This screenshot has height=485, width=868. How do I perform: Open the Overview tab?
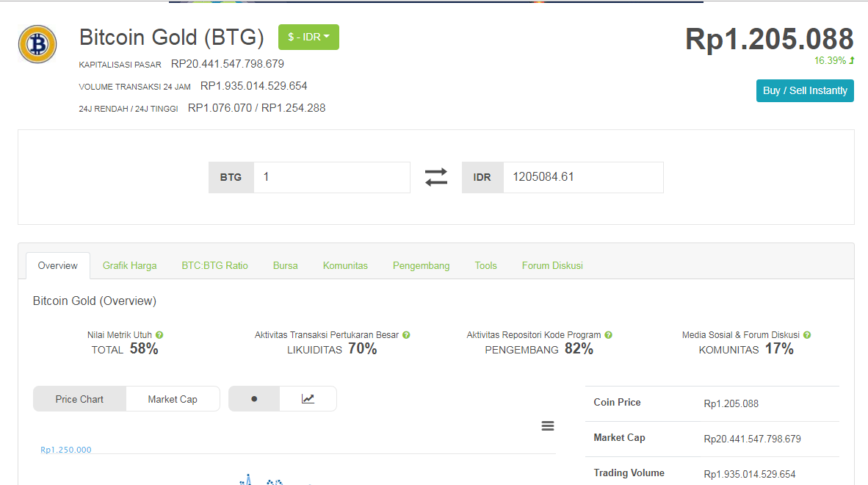coord(57,266)
